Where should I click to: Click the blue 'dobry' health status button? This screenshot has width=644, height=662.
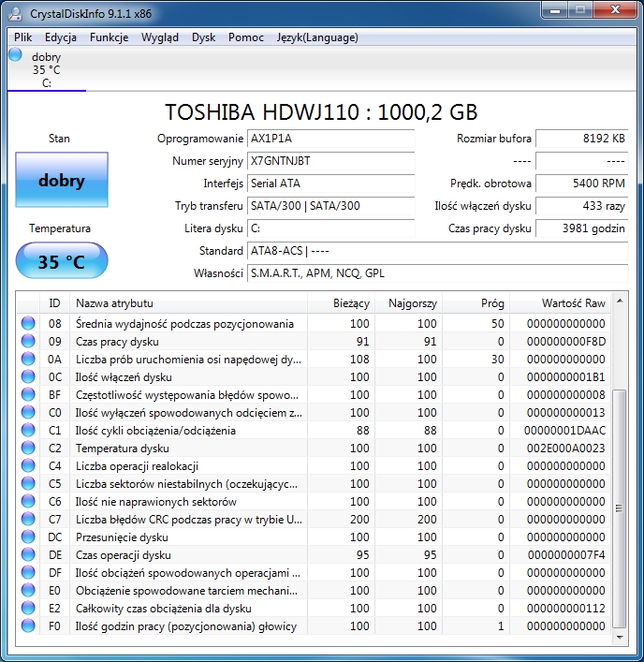point(62,180)
